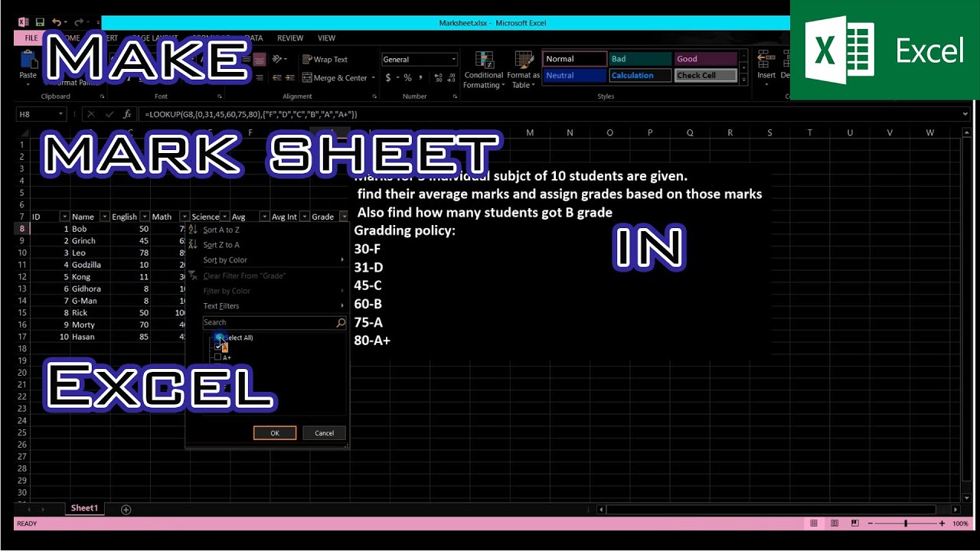Click the Increase Decimal icon

[x=439, y=77]
